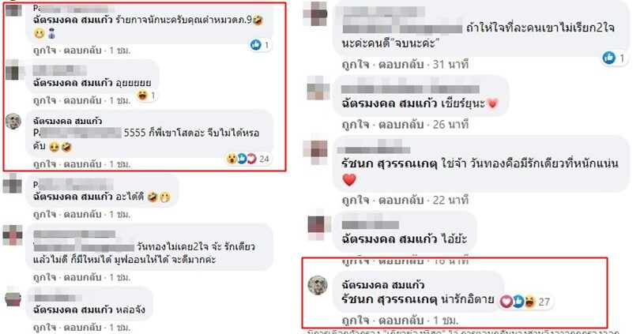Viewport: 644px width, 334px height.
Task: Click the 22 นาที timestamp
Action: click(x=450, y=200)
